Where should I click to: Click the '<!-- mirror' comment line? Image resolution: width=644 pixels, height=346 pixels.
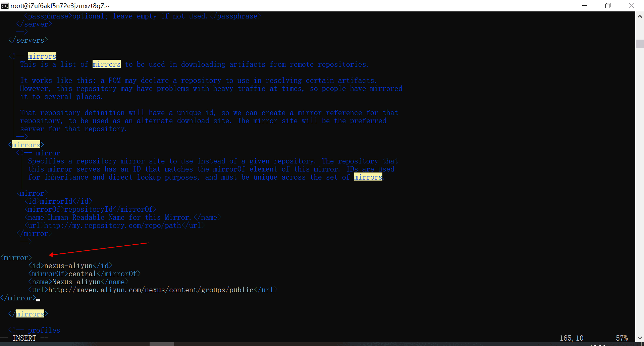click(38, 153)
